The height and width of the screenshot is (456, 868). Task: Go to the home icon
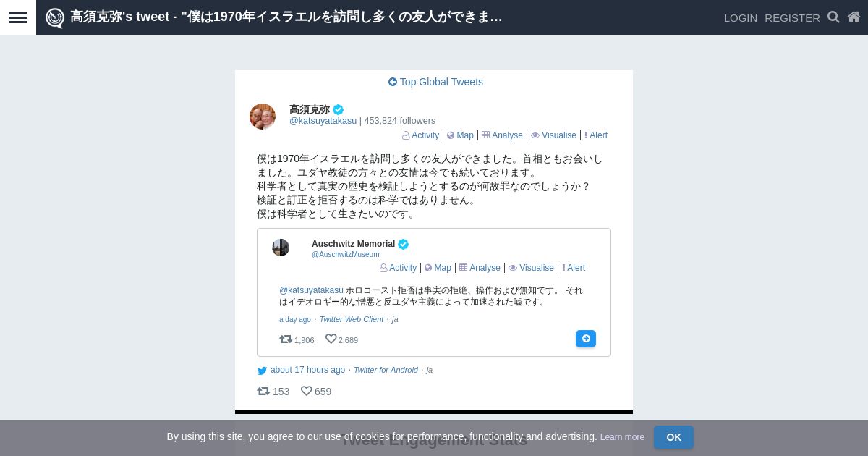pos(854,17)
